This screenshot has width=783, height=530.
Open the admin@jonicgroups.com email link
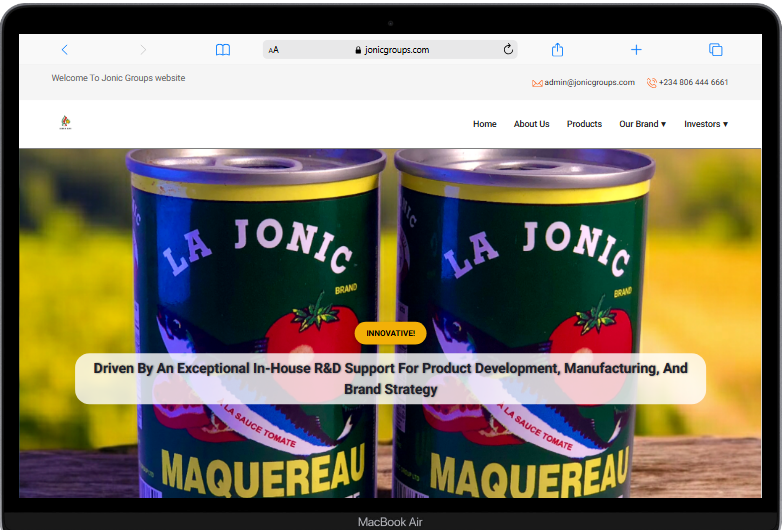point(589,82)
